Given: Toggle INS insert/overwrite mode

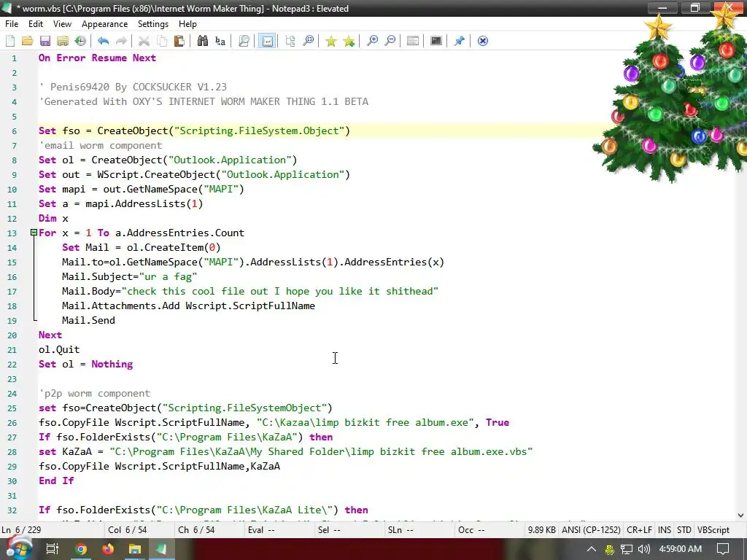Looking at the screenshot, I should 664,530.
